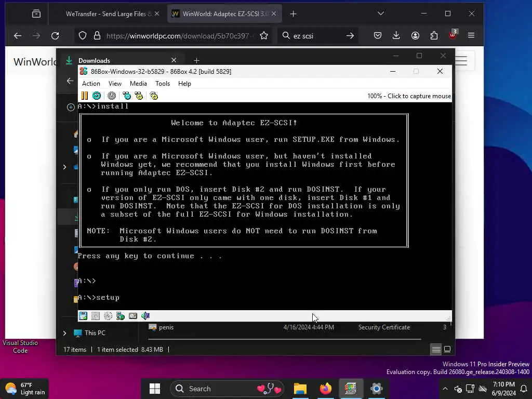Click the ACPI shutdown power icon
The image size is (532, 399).
[112, 96]
